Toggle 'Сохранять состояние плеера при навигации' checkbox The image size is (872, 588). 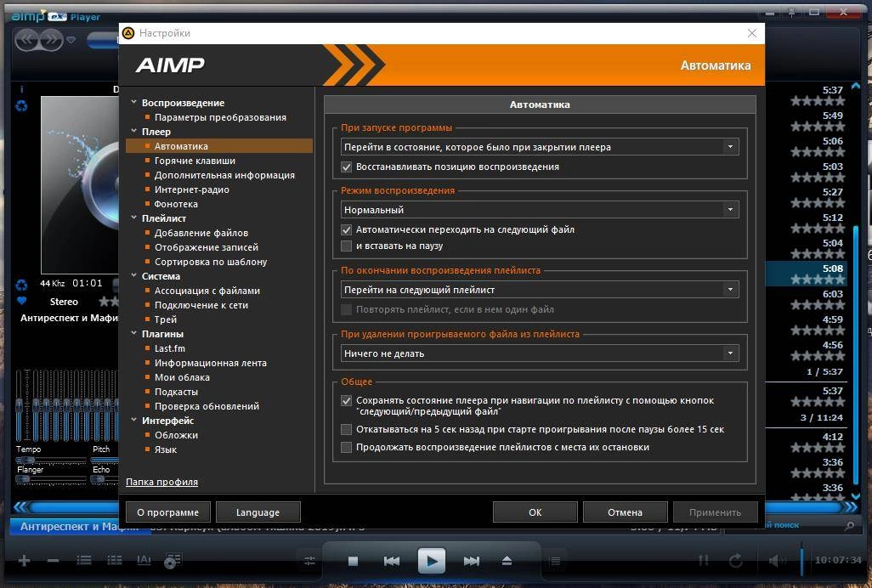click(346, 400)
